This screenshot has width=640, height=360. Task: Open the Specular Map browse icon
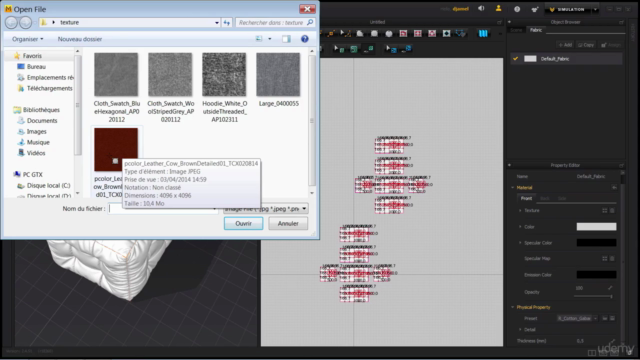[x=605, y=258]
